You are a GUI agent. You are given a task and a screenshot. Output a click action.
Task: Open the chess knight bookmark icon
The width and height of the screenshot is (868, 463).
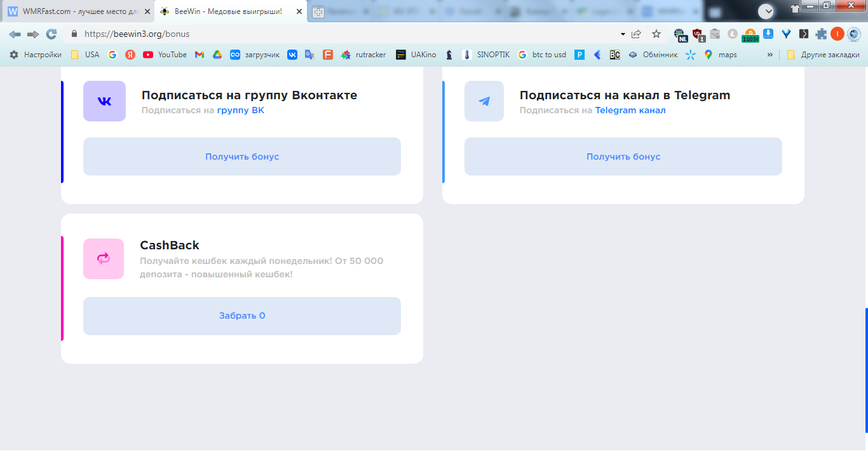[449, 55]
